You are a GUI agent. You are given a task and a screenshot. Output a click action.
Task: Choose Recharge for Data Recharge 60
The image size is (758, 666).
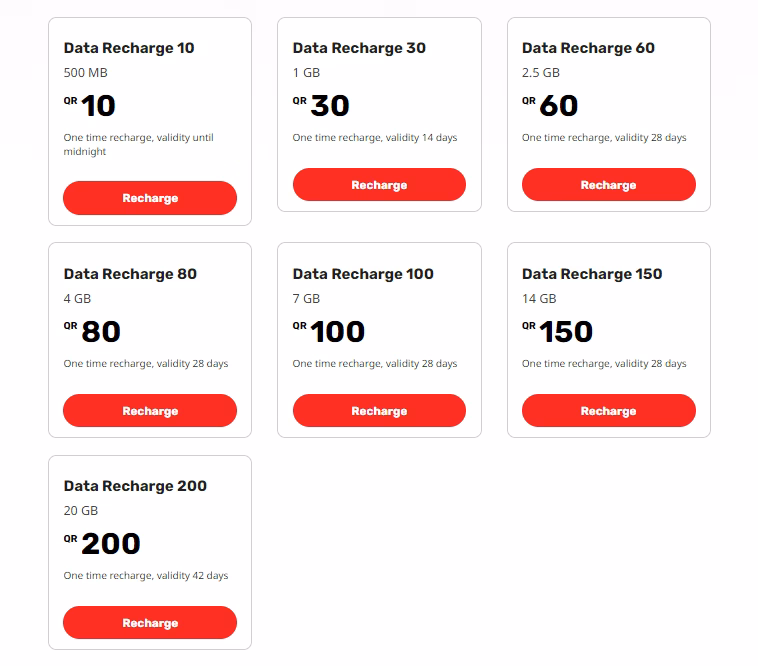point(608,185)
